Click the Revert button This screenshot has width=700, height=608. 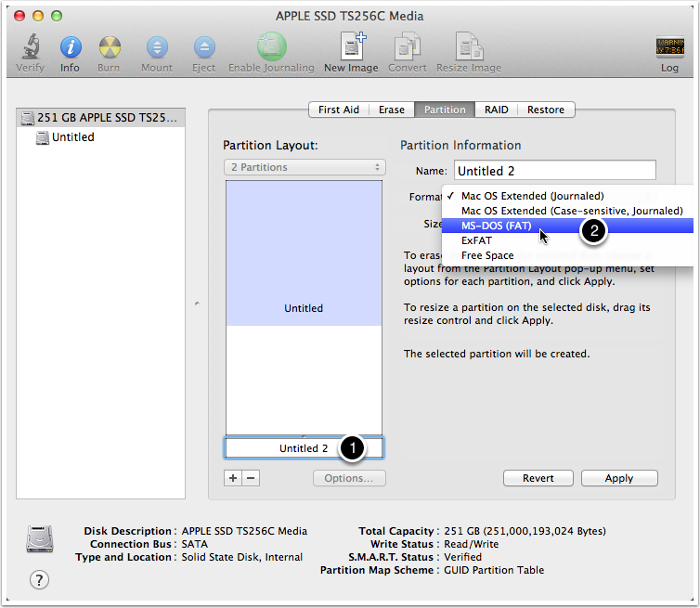pos(538,478)
